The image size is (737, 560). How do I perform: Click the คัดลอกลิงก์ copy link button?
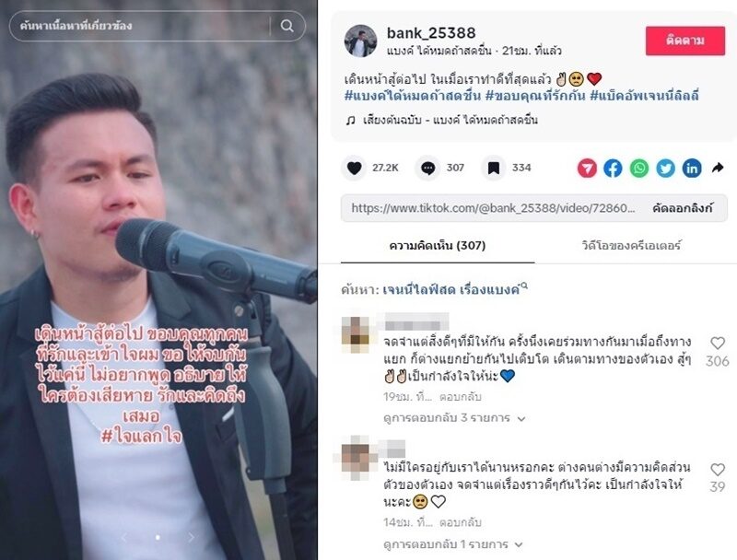(x=683, y=207)
